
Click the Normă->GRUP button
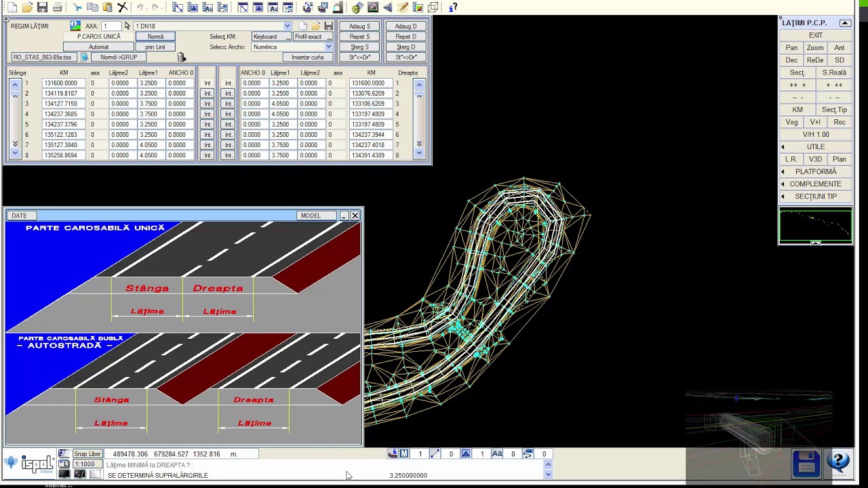(119, 58)
